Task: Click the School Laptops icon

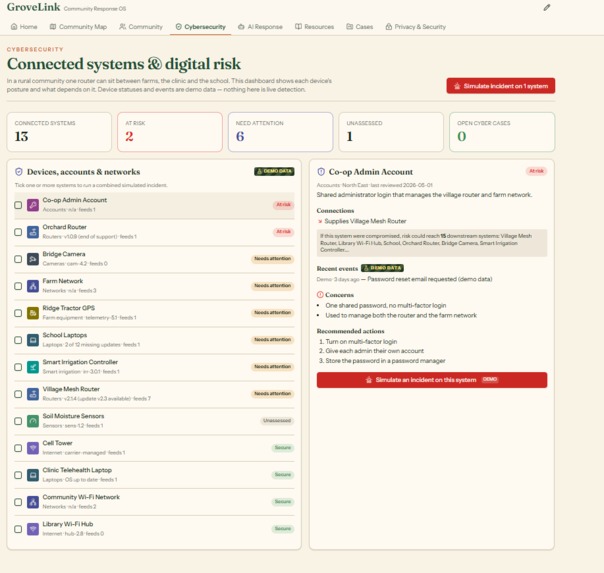Action: [x=33, y=340]
